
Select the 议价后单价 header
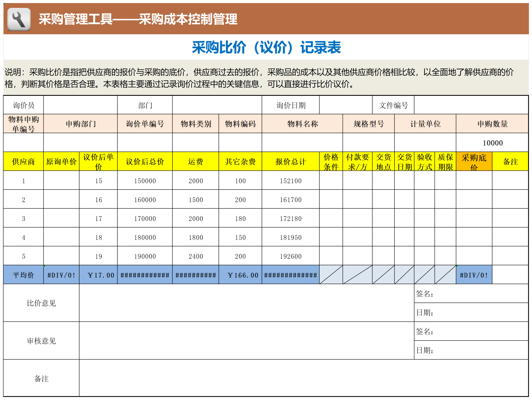coord(98,162)
